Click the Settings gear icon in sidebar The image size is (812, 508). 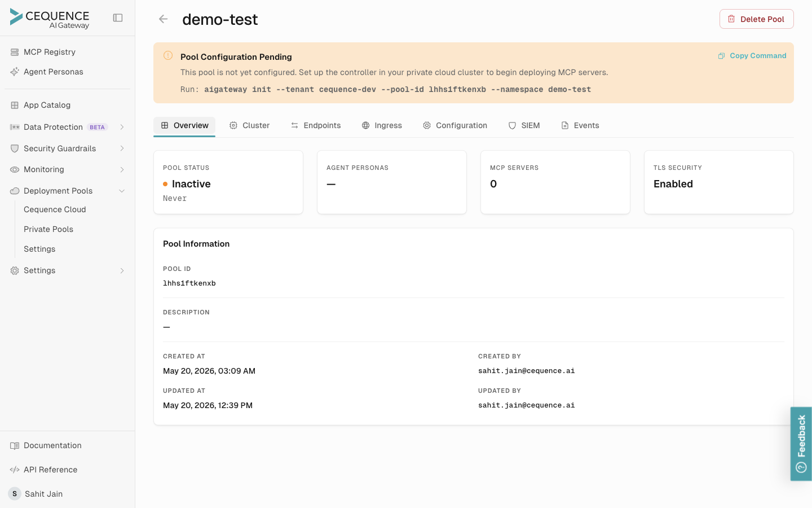pyautogui.click(x=15, y=270)
